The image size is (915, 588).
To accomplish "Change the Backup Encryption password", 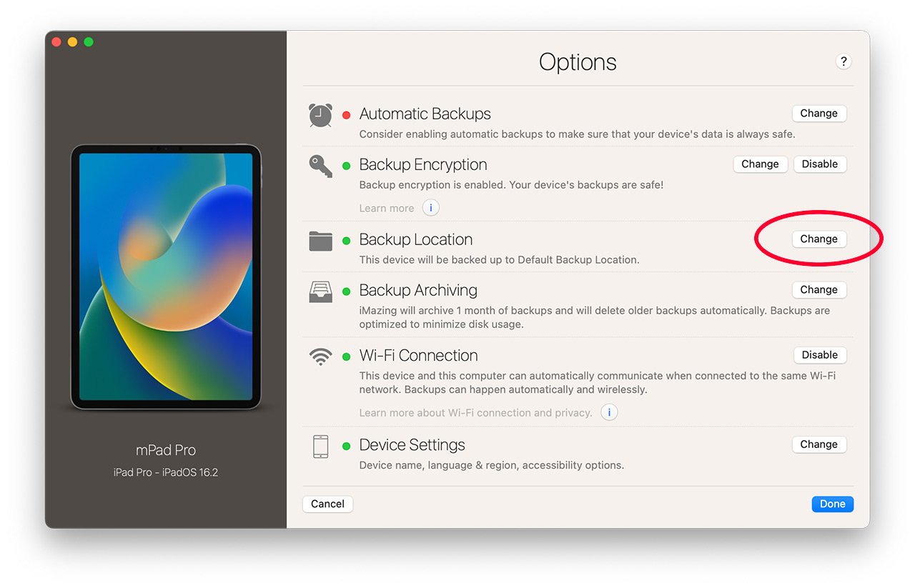I will (760, 164).
